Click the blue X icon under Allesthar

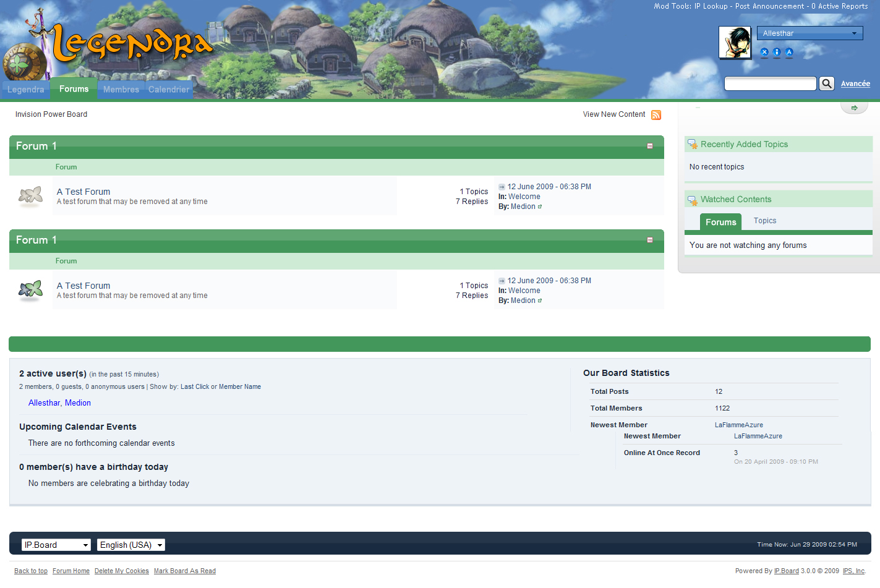point(764,53)
